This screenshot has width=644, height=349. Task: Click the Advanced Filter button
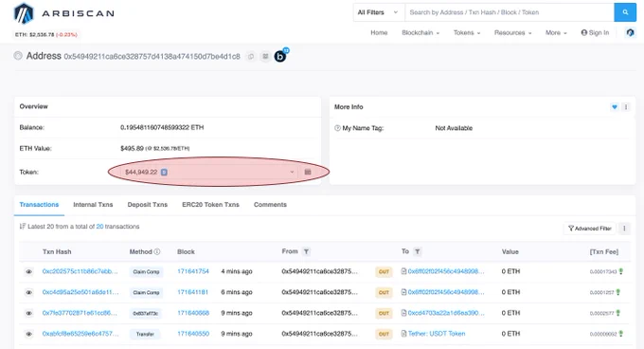tap(590, 229)
